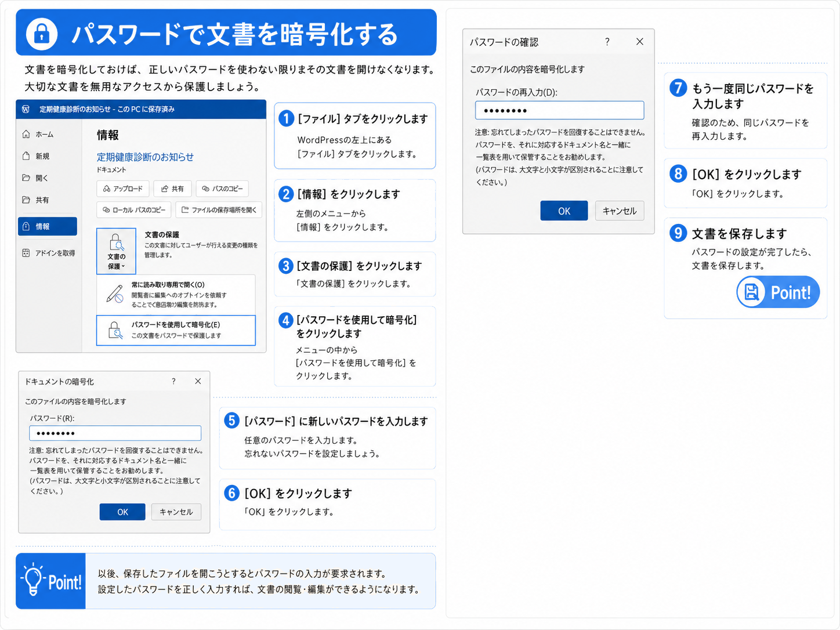
Task: Click help icon in ドキュメントの暗号化 dialog
Action: click(173, 381)
